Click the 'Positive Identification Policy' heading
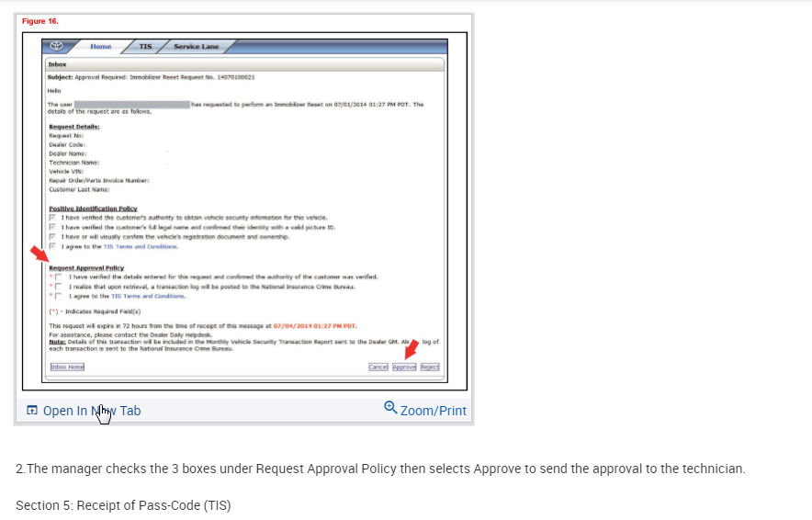The height and width of the screenshot is (520, 812). coord(93,209)
